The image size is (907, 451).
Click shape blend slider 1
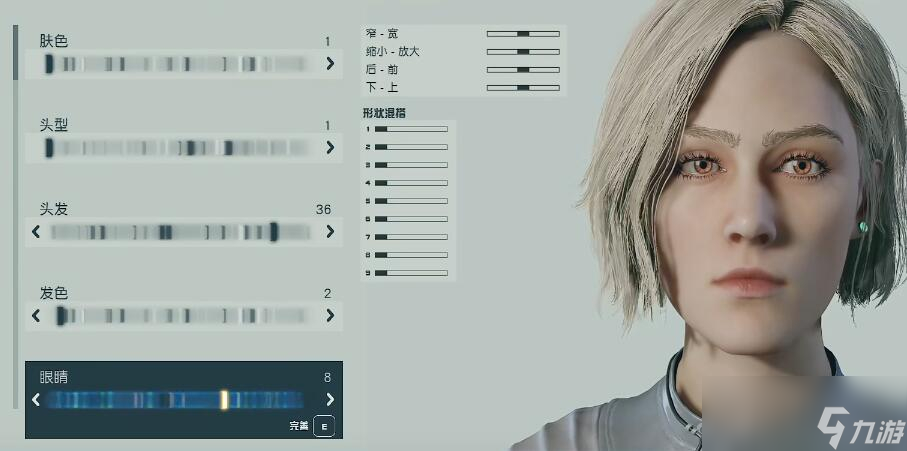411,129
